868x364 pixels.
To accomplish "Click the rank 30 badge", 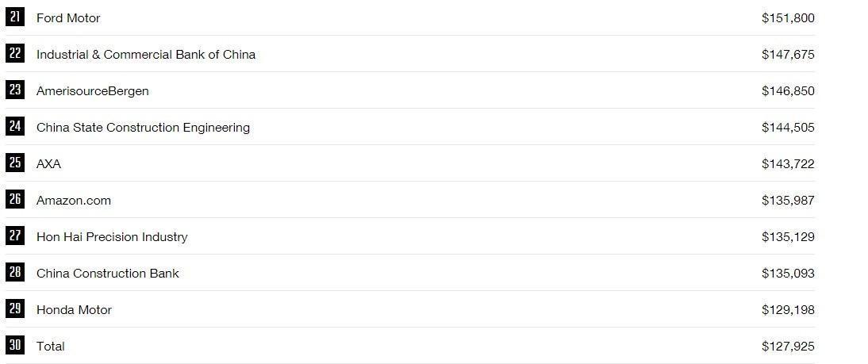I will [x=15, y=345].
